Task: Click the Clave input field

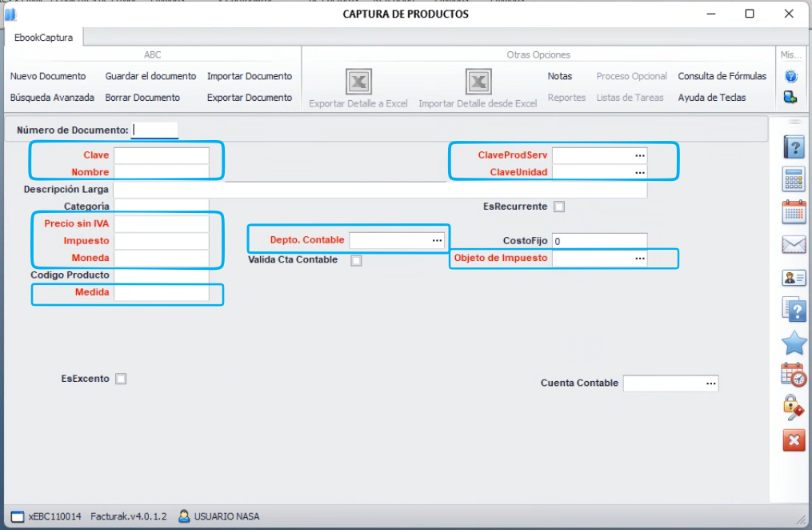Action: [162, 155]
